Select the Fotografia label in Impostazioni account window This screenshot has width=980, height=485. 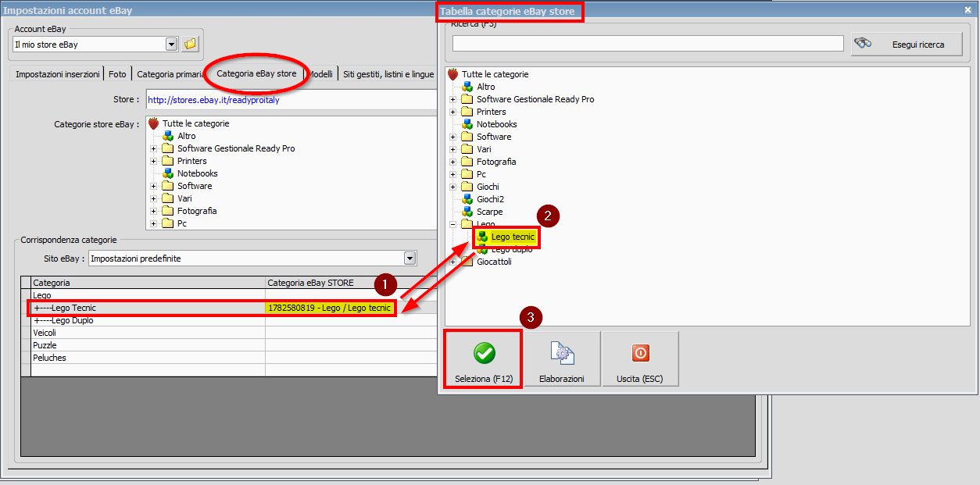pyautogui.click(x=197, y=211)
